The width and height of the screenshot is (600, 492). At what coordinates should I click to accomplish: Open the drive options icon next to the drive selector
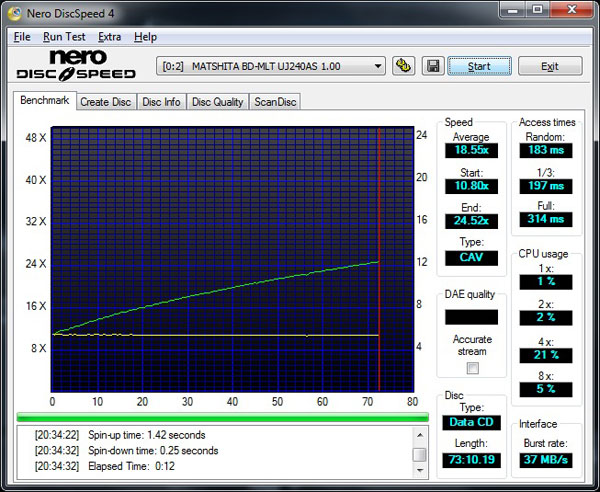click(x=404, y=66)
